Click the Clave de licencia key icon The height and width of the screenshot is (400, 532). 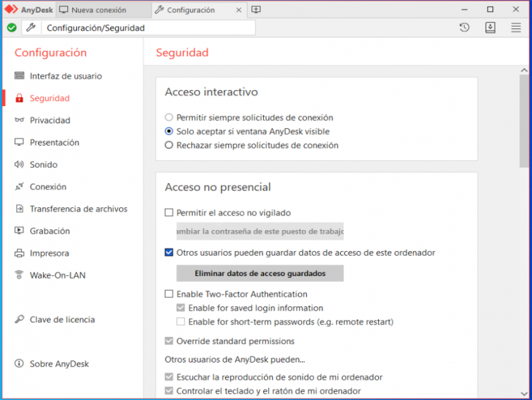tap(19, 319)
